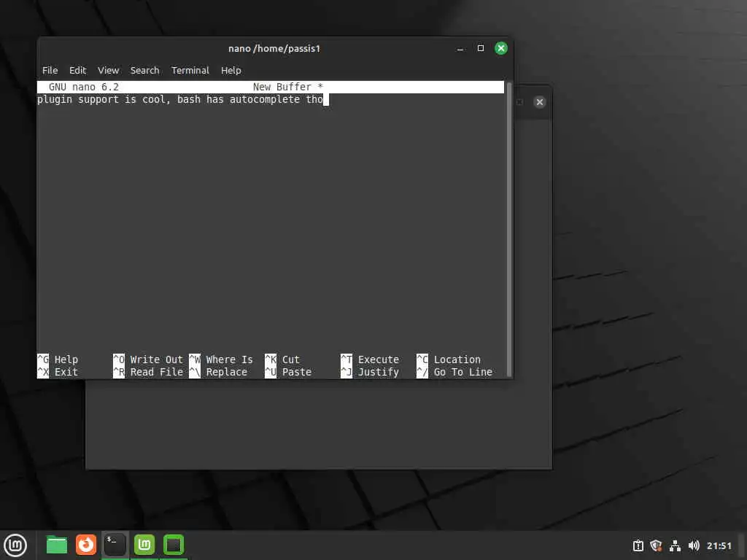Image resolution: width=747 pixels, height=560 pixels.
Task: Click the terminal's vertical scrollbar
Action: 508,230
